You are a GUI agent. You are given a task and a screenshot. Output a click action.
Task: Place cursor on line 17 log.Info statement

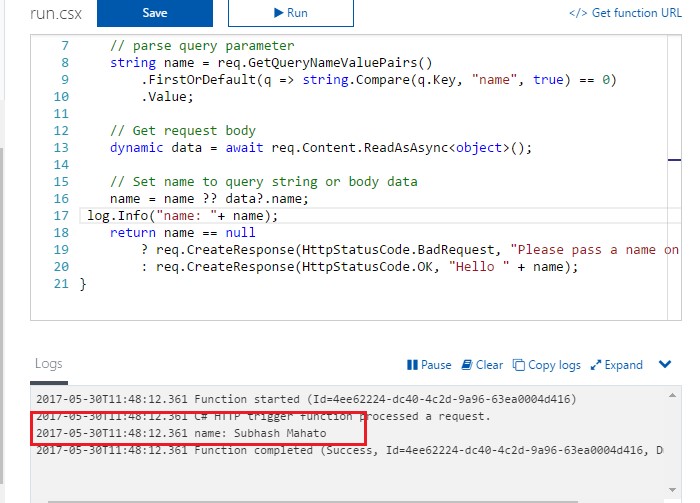183,216
